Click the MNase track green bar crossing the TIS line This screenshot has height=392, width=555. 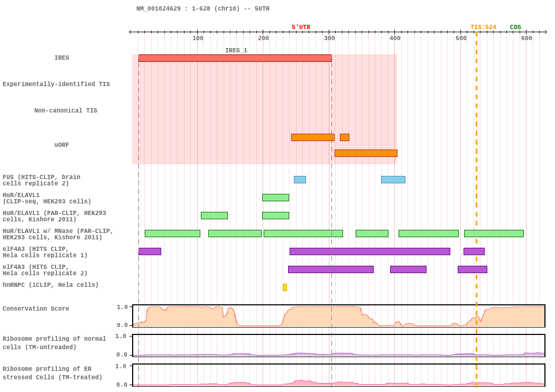tap(494, 234)
